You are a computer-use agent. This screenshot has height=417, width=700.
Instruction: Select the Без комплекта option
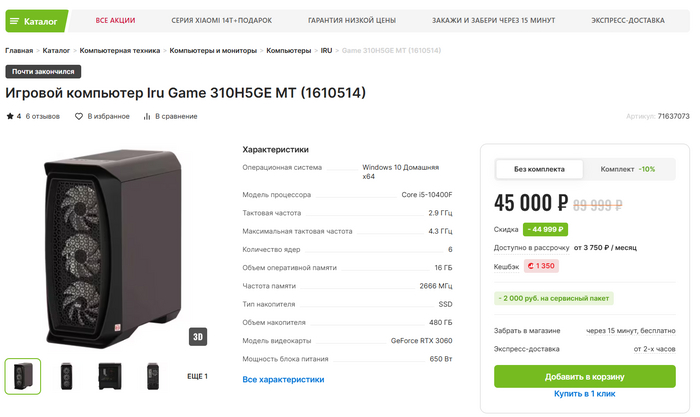pos(540,169)
